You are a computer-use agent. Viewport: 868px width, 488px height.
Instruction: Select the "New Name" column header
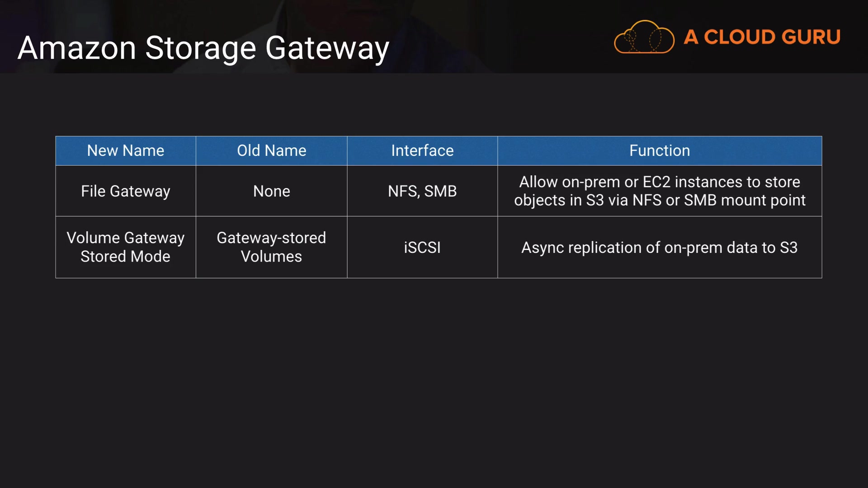coord(126,150)
